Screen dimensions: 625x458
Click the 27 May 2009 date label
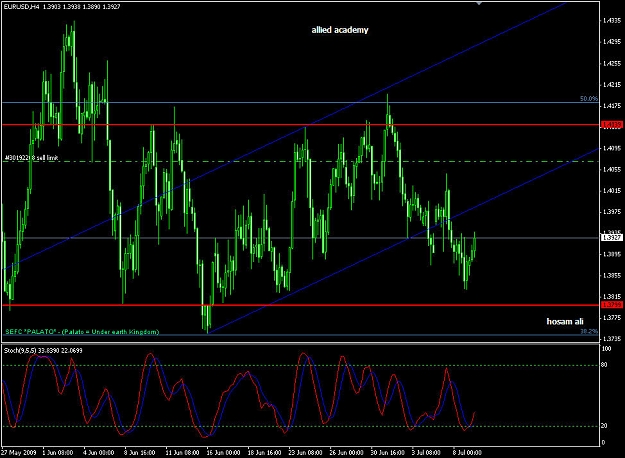[18, 452]
